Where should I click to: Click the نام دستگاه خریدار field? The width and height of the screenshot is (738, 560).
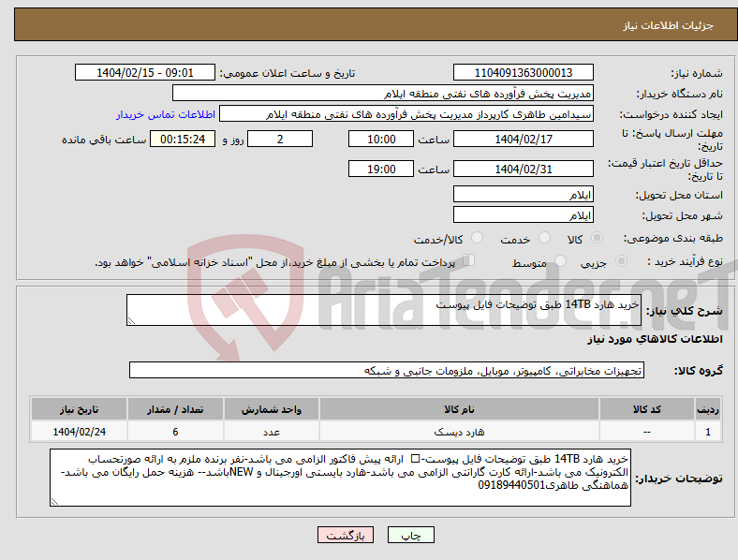(383, 93)
